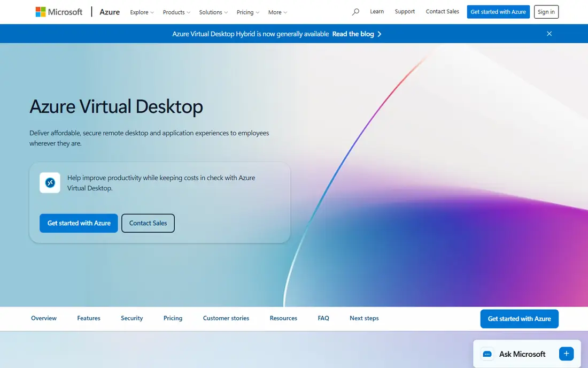588x368 pixels.
Task: Click header Get started with Azure button
Action: click(498, 12)
